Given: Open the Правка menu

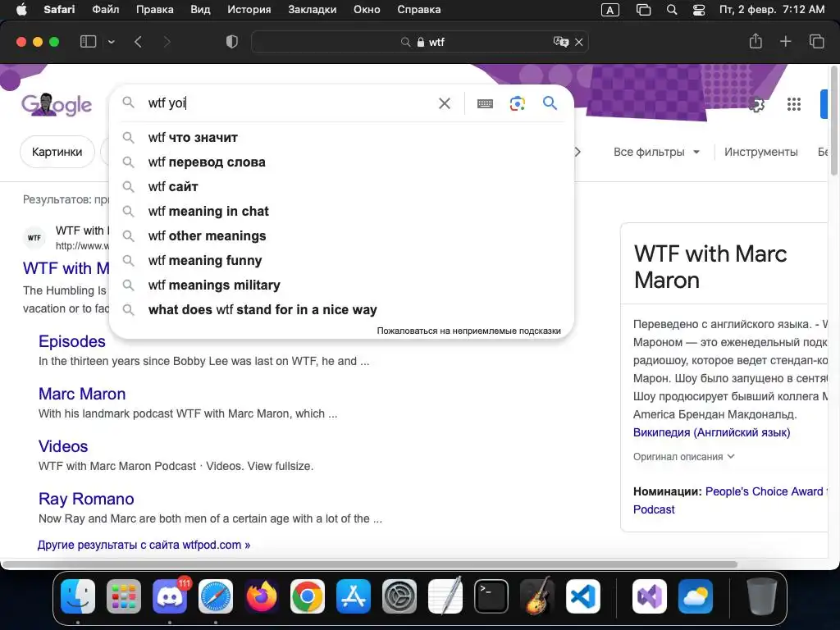Looking at the screenshot, I should coord(155,10).
